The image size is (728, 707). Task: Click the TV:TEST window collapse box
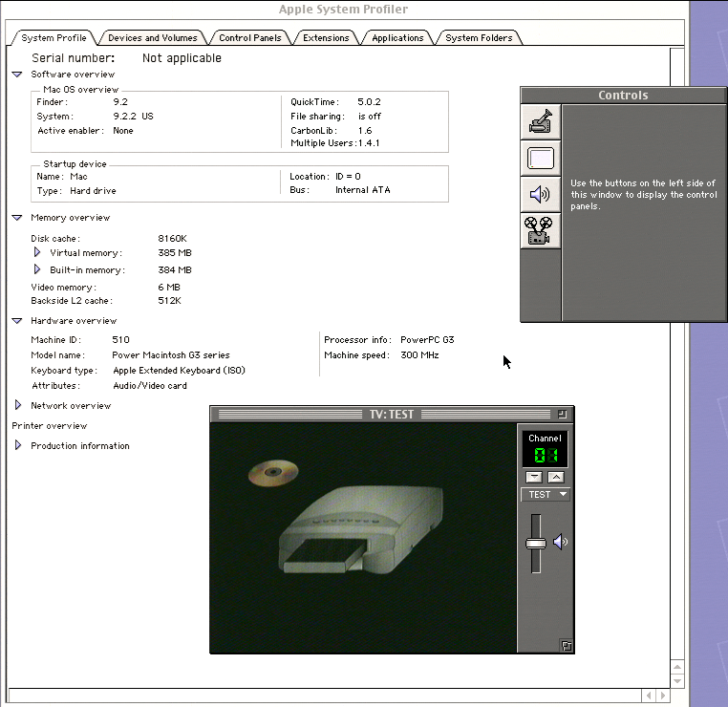tap(562, 414)
